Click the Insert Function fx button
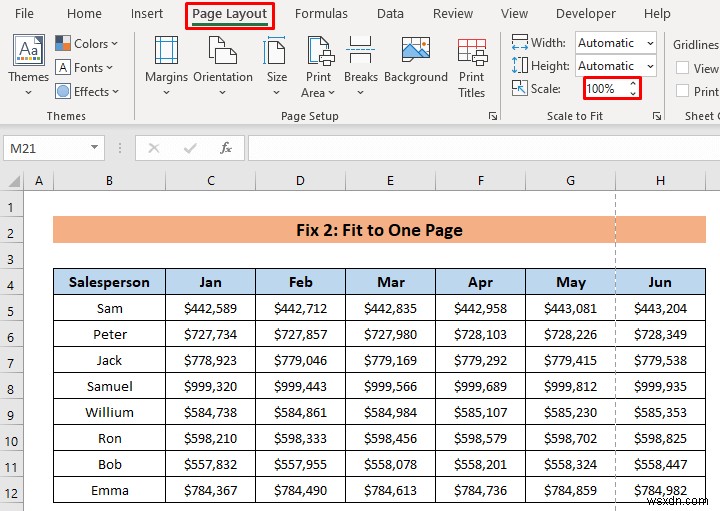The height and width of the screenshot is (511, 720). [x=226, y=148]
